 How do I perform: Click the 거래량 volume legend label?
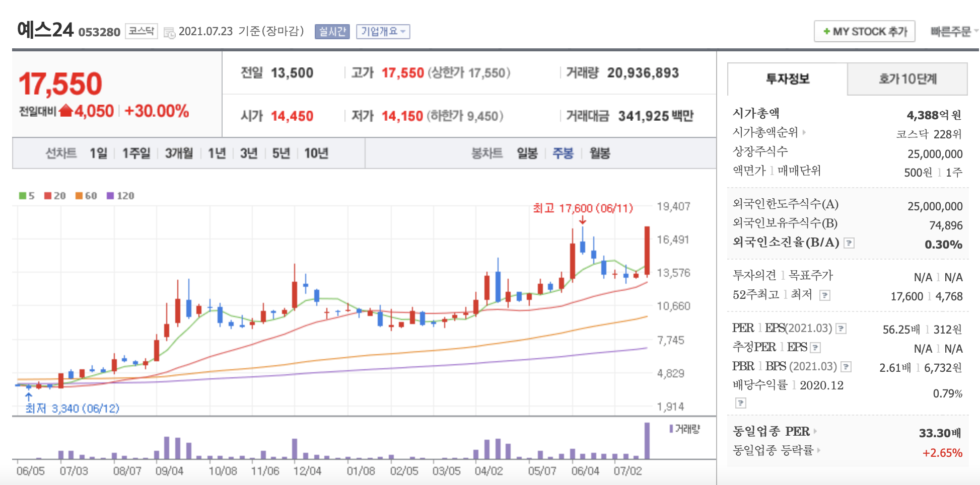coord(685,429)
